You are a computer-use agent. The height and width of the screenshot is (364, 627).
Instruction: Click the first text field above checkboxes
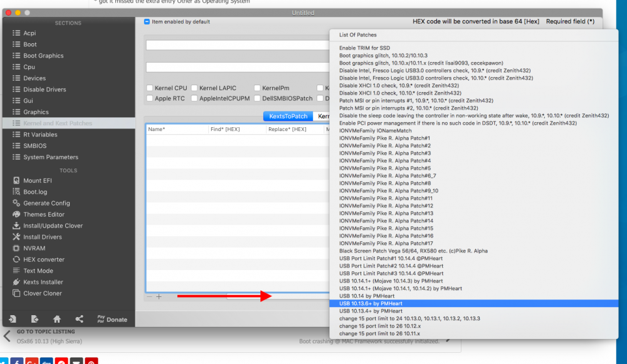(238, 45)
